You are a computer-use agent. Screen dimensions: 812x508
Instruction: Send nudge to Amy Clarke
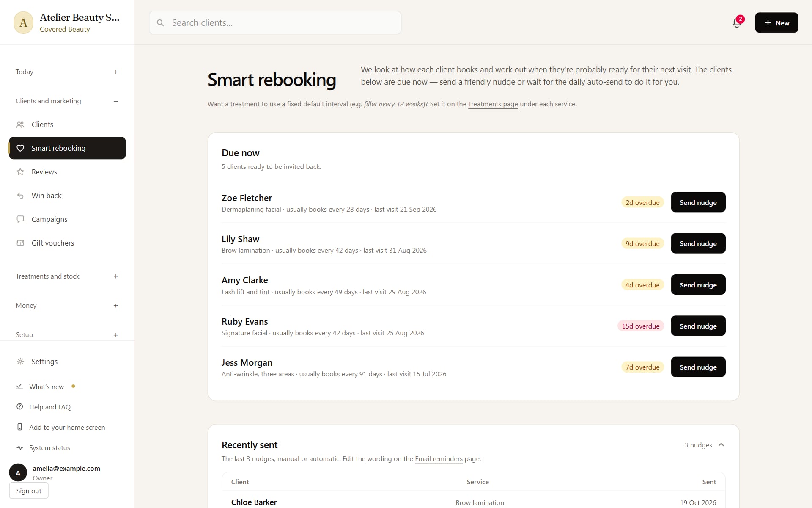click(698, 285)
